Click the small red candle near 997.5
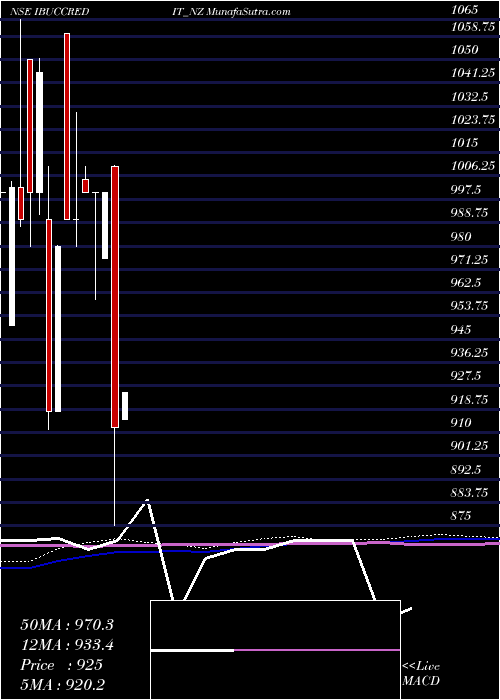 coord(85,186)
